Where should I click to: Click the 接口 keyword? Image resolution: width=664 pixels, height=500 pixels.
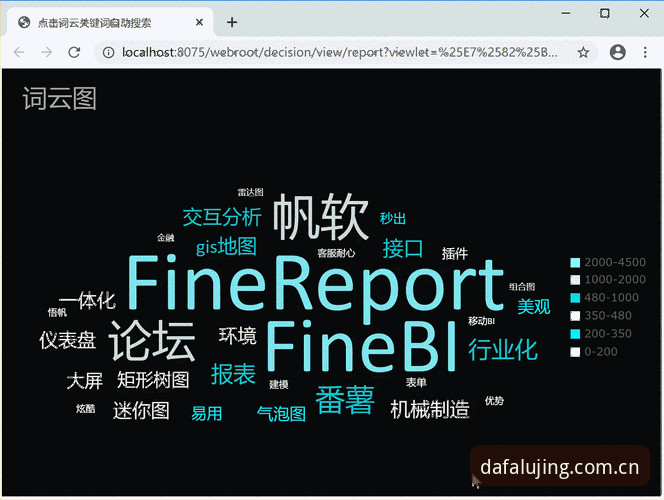tap(403, 248)
